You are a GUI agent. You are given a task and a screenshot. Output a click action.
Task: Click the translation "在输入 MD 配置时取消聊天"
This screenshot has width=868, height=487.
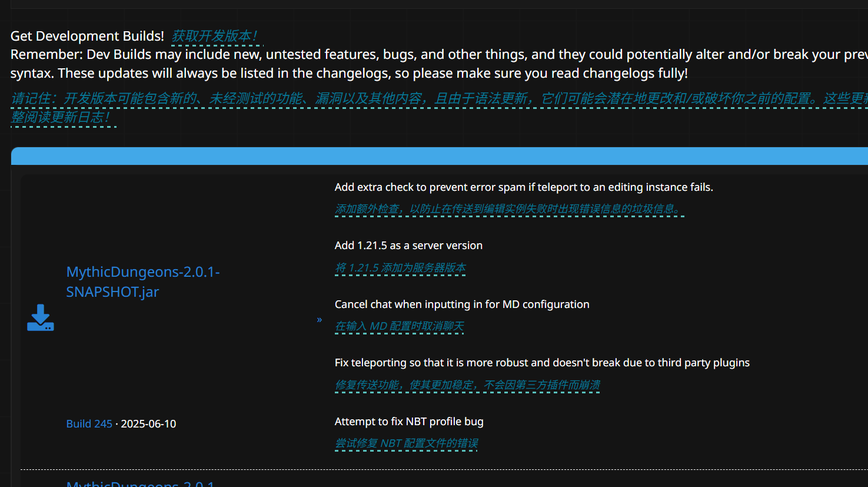(x=399, y=326)
